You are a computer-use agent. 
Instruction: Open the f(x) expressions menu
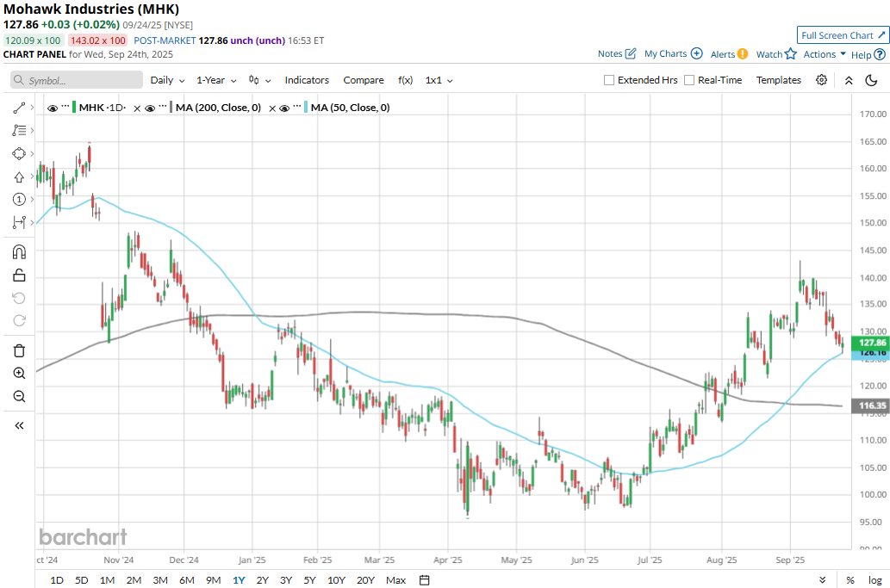[405, 80]
